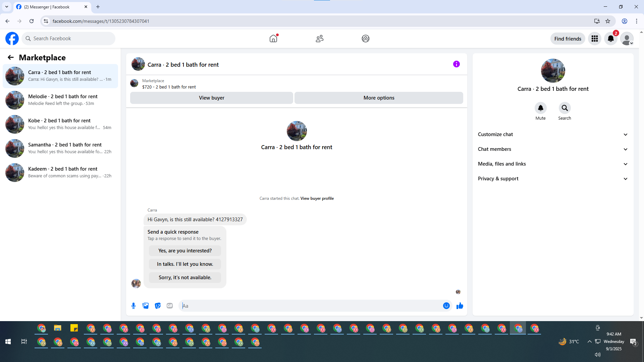The width and height of the screenshot is (644, 362).
Task: Go to the Home feed icon
Action: [273, 39]
